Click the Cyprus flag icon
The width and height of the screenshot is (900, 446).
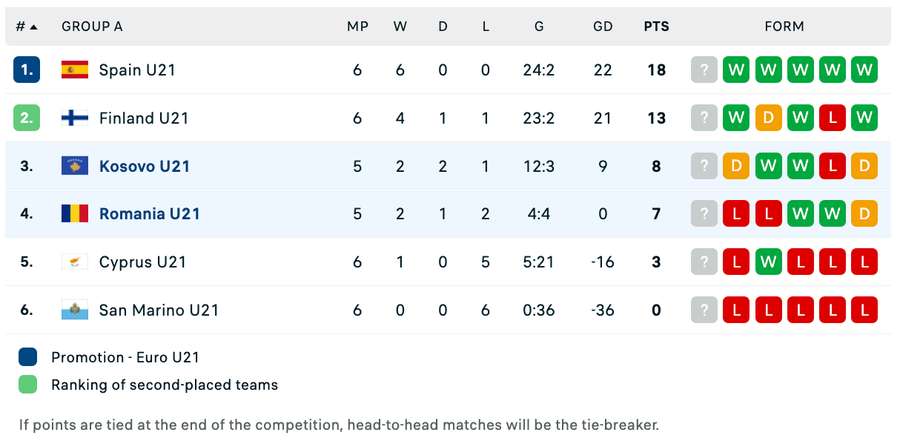(75, 262)
